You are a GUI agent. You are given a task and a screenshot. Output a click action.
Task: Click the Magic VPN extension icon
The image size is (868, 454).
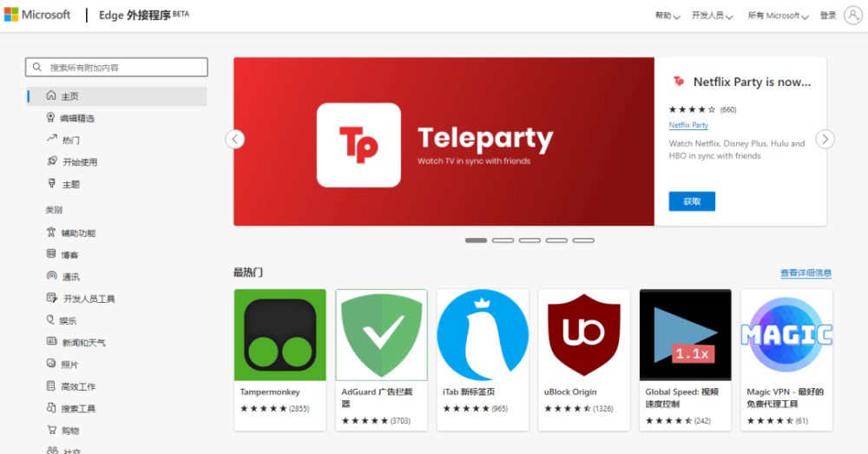pyautogui.click(x=786, y=334)
